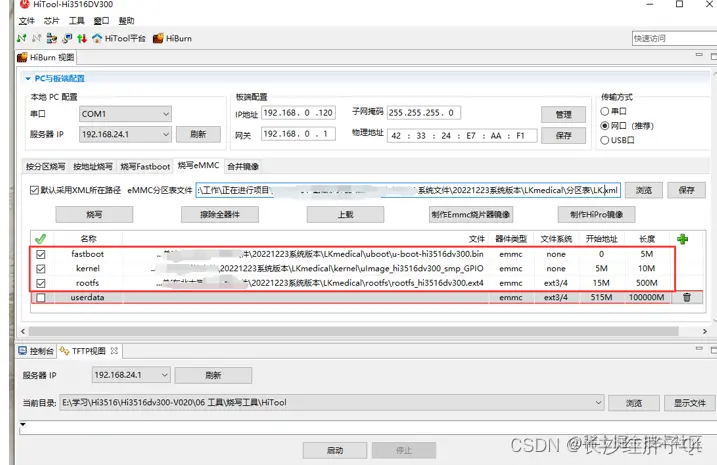The image size is (717, 465).
Task: Open the 工具 menu
Action: point(76,21)
